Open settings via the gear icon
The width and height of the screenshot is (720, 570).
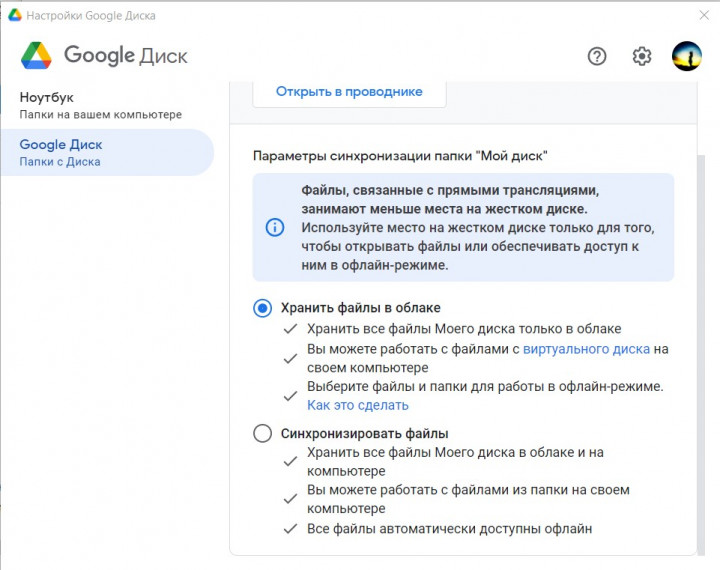[642, 56]
